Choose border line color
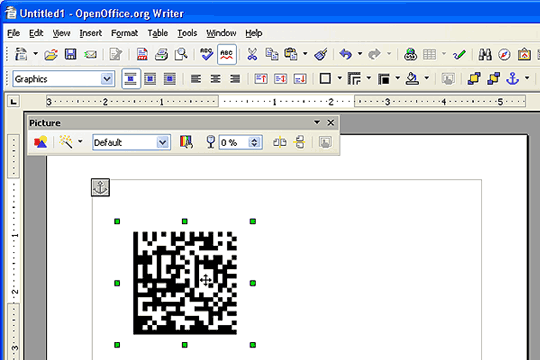 pos(383,79)
